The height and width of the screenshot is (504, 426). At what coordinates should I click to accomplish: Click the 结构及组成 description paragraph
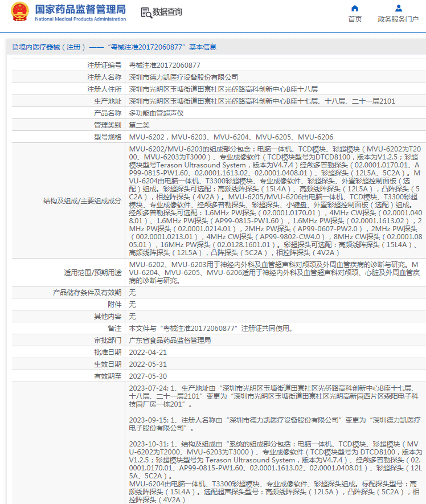coord(276,201)
